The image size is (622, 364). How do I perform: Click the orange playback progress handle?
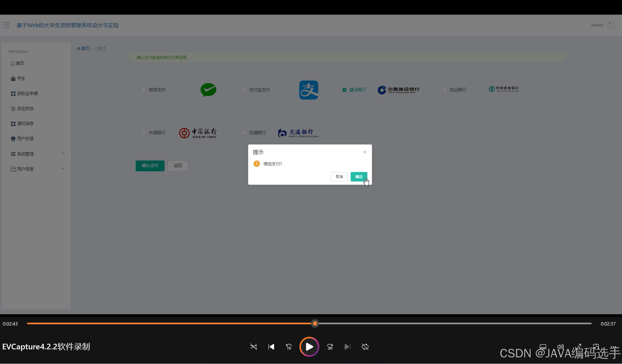point(315,323)
